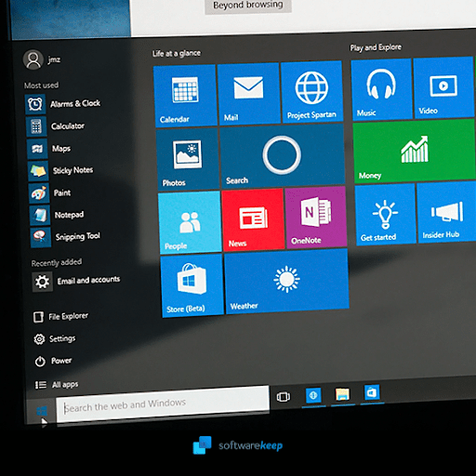Show All apps list
The image size is (476, 476).
coord(57,385)
